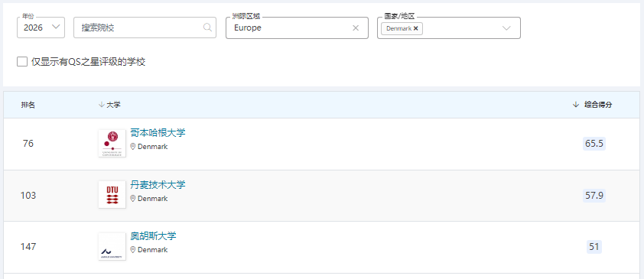
Task: Open the DTU logo thumbnail
Action: pyautogui.click(x=112, y=194)
